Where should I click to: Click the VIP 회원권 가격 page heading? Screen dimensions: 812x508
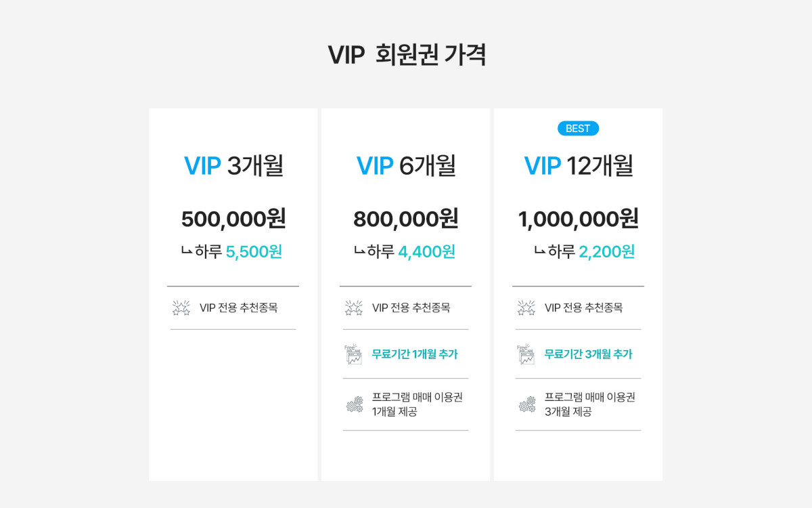(407, 56)
